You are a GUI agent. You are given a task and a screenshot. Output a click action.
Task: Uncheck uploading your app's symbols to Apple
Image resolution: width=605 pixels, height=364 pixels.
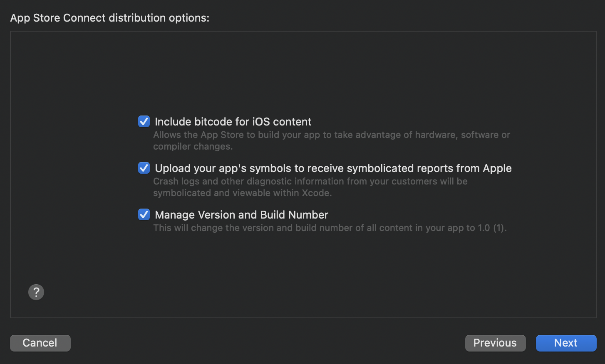(x=144, y=168)
